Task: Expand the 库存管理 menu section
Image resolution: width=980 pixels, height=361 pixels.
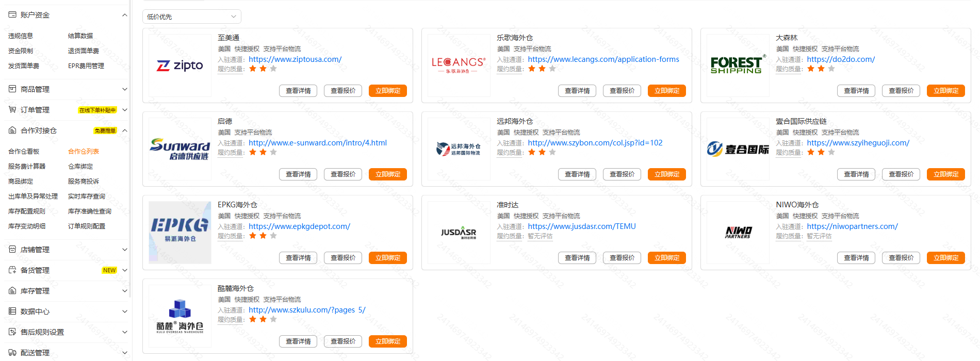Action: [x=124, y=291]
